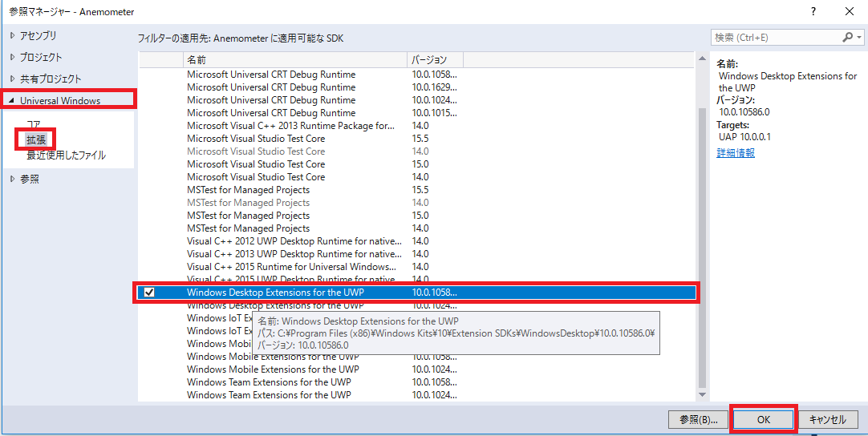This screenshot has width=868, height=436.
Task: Expand the アセンブリ node
Action: (x=13, y=35)
